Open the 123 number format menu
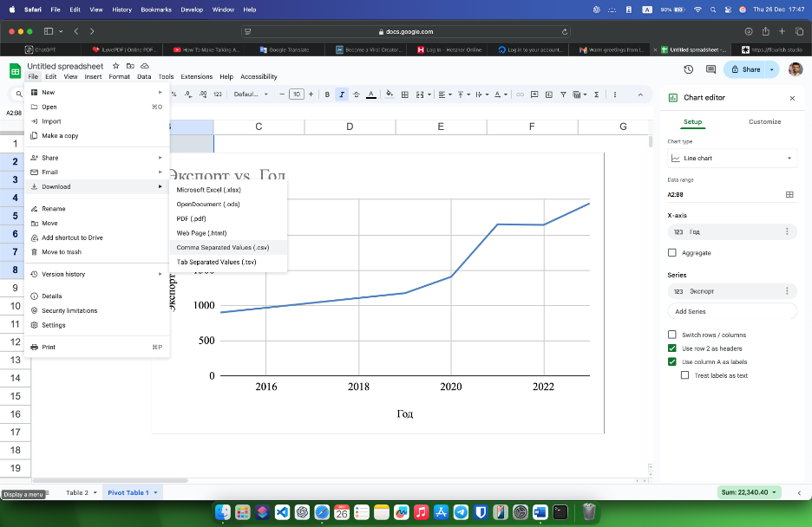The image size is (812, 527). [218, 94]
